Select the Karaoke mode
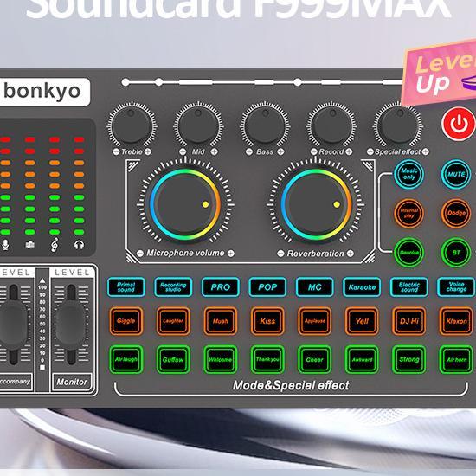476x476 pixels. [x=362, y=286]
